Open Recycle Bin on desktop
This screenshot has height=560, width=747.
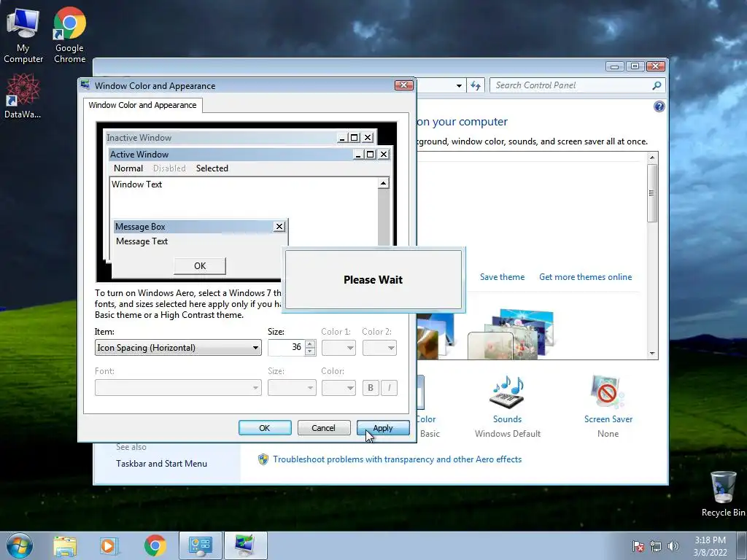[x=723, y=494]
